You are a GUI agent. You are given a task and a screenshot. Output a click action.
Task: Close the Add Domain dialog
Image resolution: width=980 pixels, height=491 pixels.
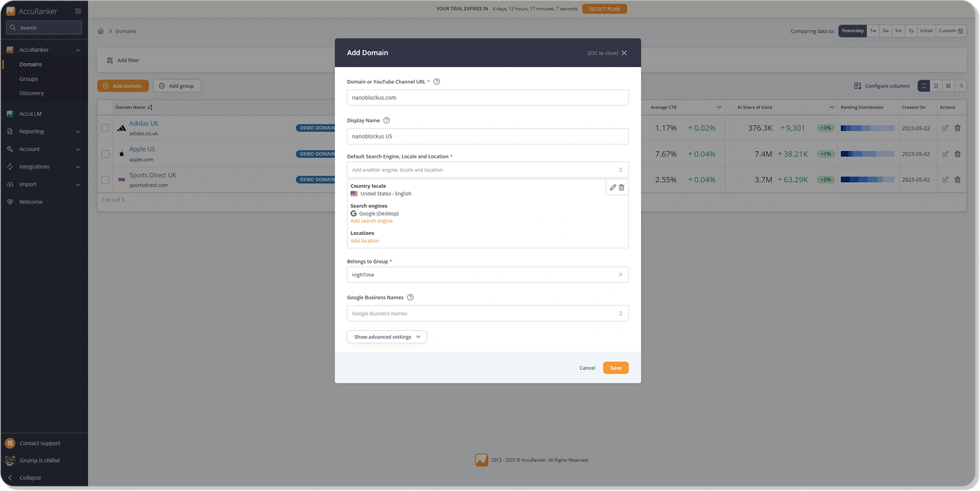coord(624,53)
